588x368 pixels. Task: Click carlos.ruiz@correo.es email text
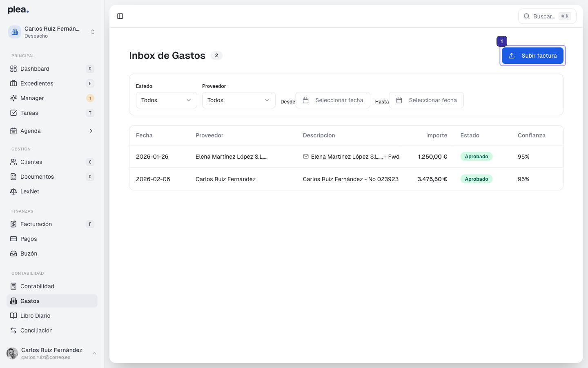(46, 357)
